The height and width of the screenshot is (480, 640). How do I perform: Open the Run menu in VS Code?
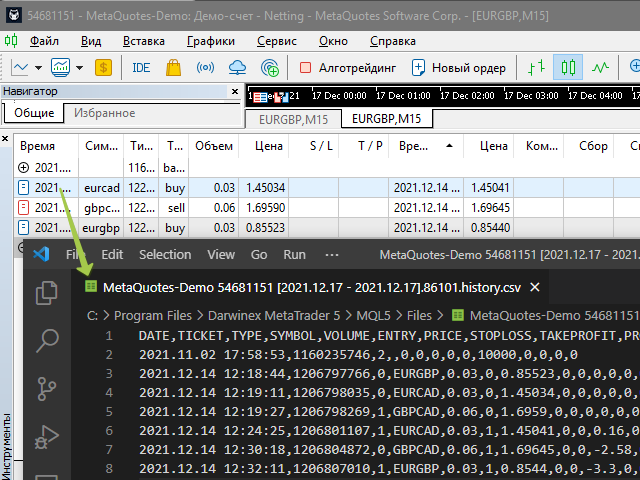[x=294, y=255]
